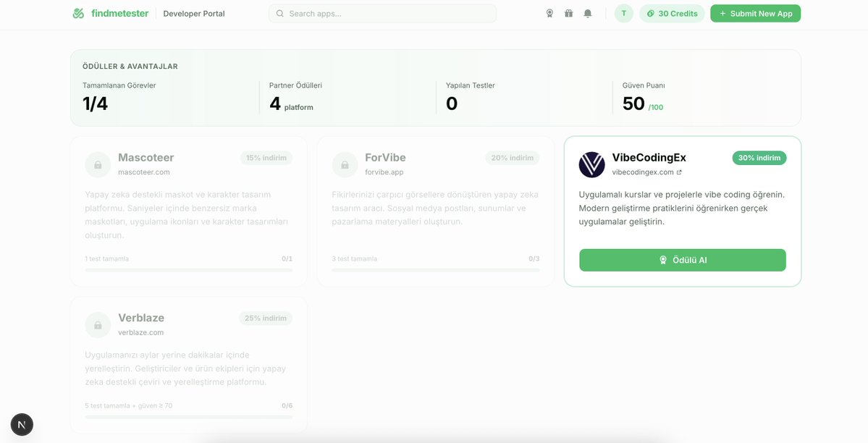Open the Next.js N dev tools badge
Image resolution: width=868 pixels, height=443 pixels.
pos(22,425)
